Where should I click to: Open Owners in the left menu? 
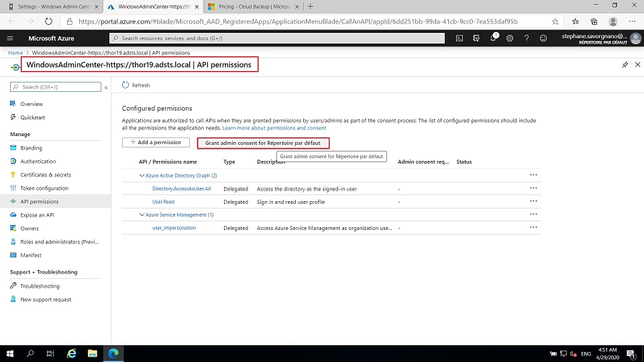29,229
